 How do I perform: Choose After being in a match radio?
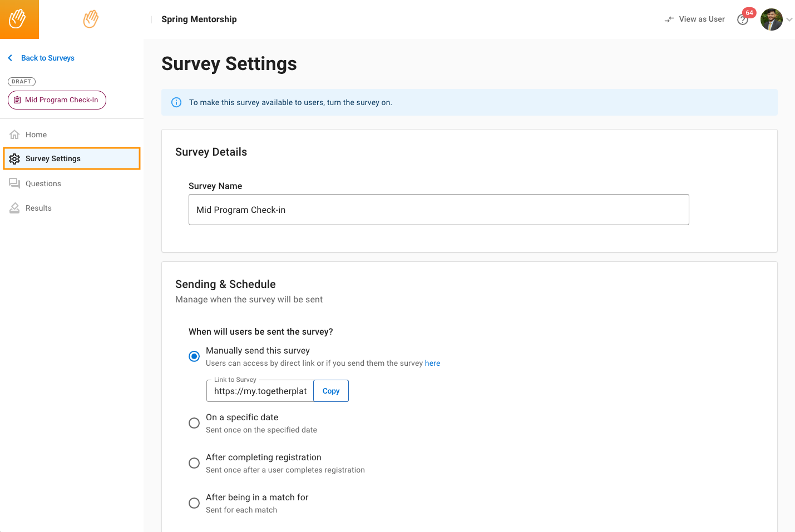click(194, 503)
